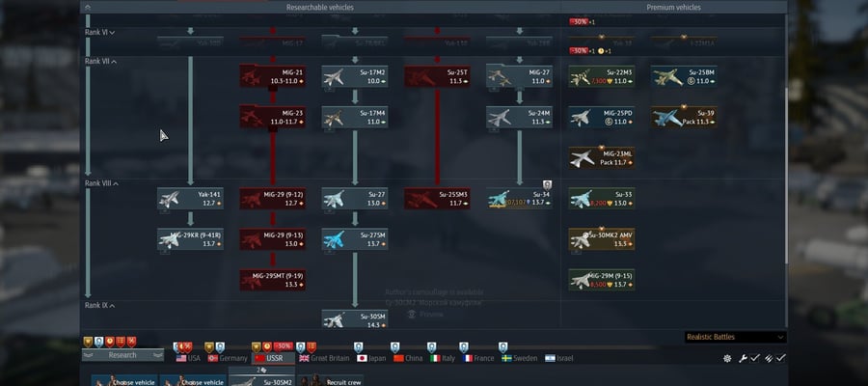Switch to the Israel nation tab
Screen dimensions: 868x386
tap(559, 358)
